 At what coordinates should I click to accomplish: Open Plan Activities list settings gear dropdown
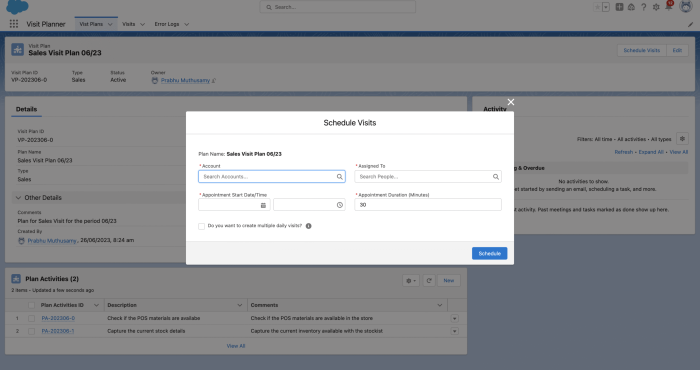[411, 281]
